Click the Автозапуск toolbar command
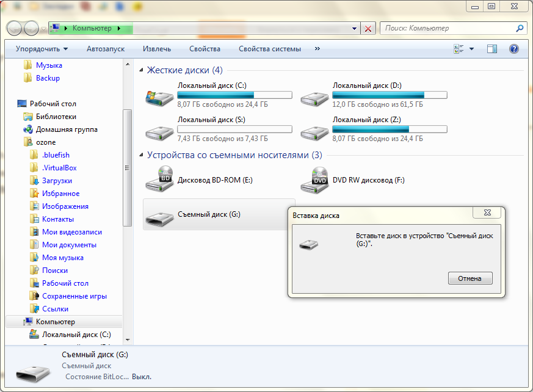The height and width of the screenshot is (392, 533). coord(106,49)
